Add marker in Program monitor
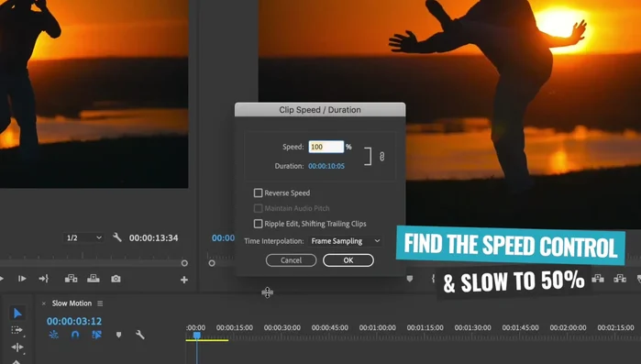Viewport: 641px width, 364px height. pyautogui.click(x=410, y=279)
